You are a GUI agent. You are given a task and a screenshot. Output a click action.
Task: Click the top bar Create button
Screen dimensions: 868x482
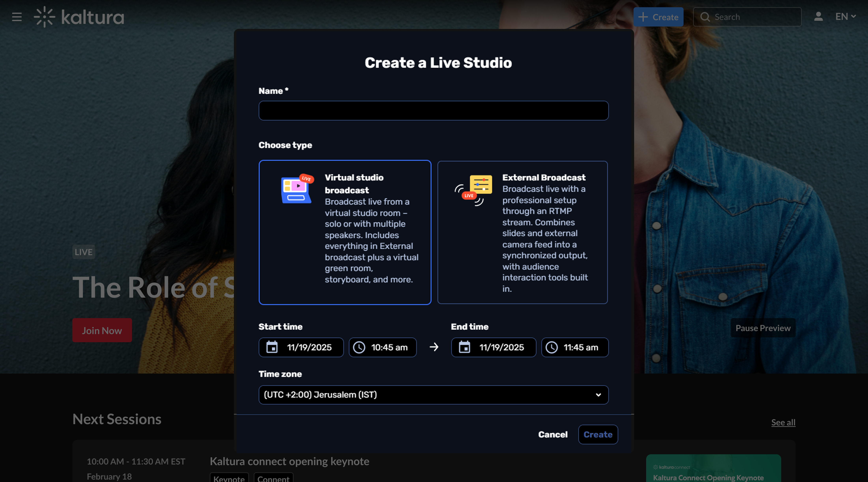click(x=658, y=17)
